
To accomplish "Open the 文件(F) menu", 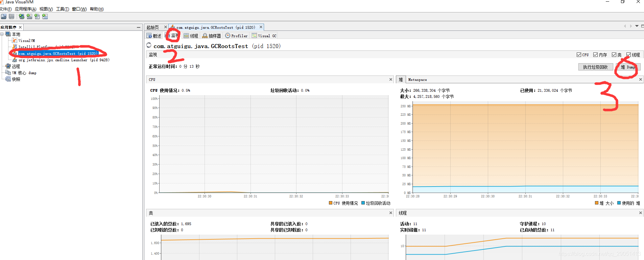I will click(x=6, y=9).
